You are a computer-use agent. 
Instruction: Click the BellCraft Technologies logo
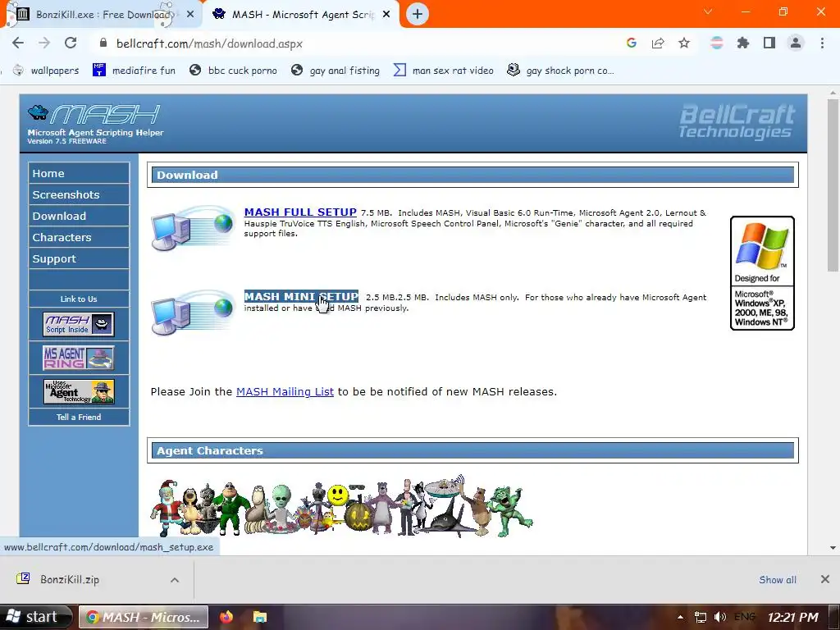pos(737,121)
